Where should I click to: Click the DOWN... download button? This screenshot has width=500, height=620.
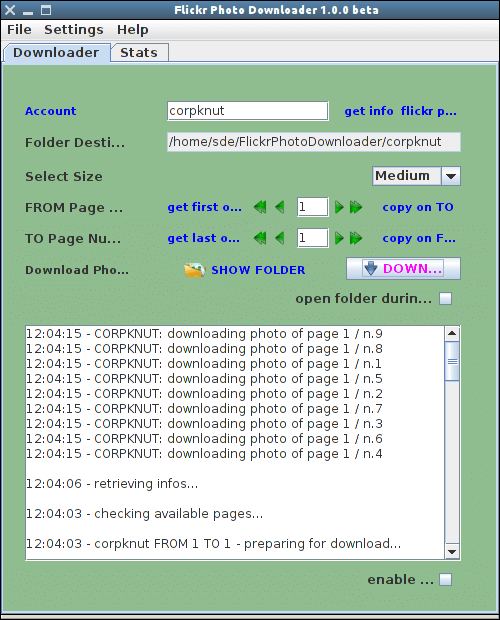[403, 269]
